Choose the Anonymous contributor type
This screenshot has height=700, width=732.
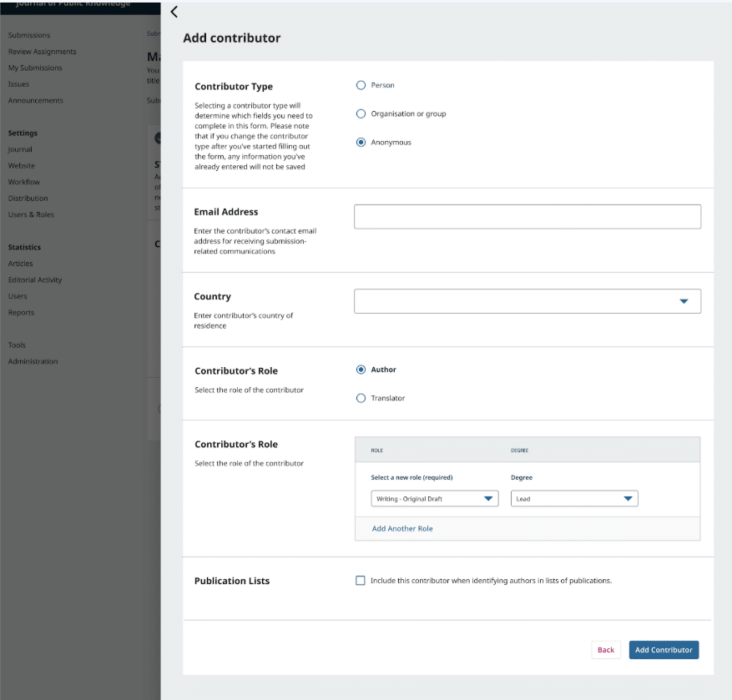pos(361,143)
